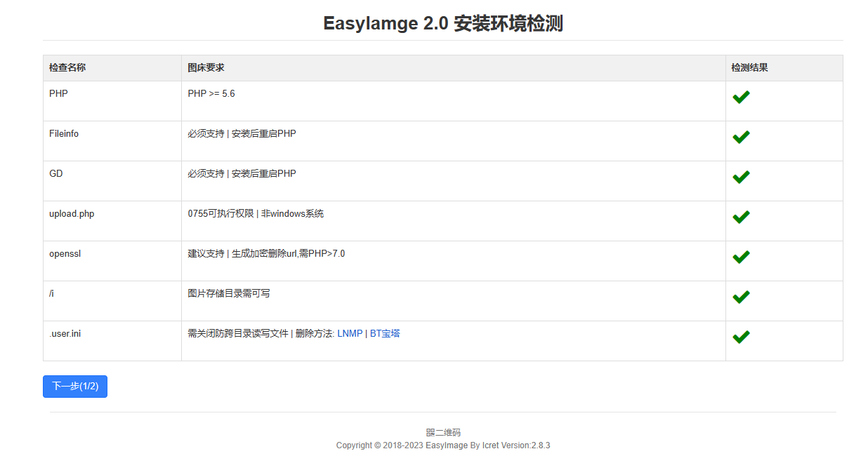Click the green checkmark for GD

click(x=741, y=177)
